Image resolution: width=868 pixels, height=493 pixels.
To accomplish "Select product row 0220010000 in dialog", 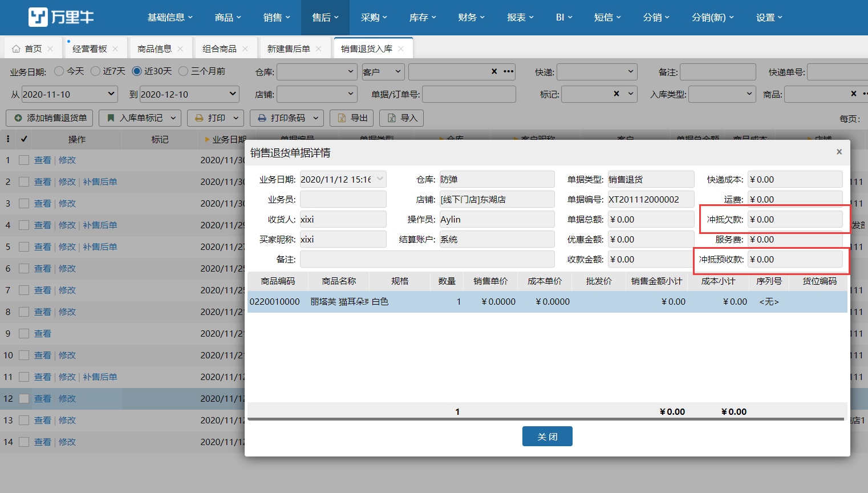I will pos(547,302).
